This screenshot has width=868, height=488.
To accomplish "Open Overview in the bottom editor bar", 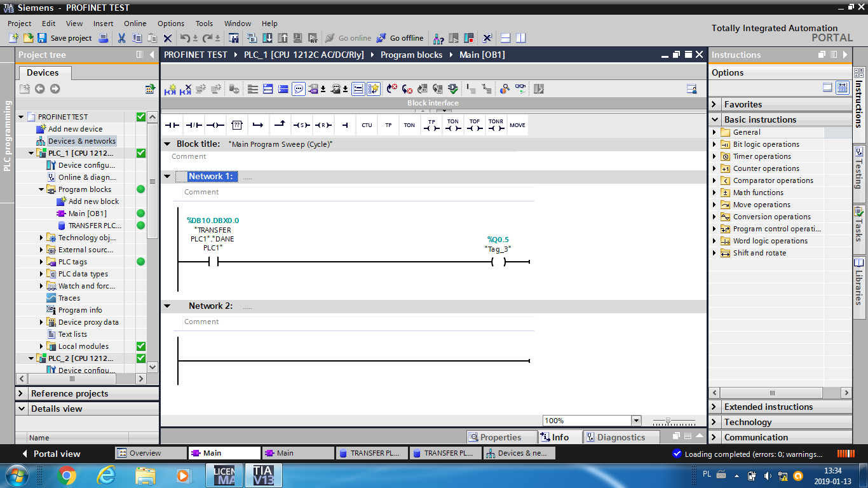I will pyautogui.click(x=151, y=453).
